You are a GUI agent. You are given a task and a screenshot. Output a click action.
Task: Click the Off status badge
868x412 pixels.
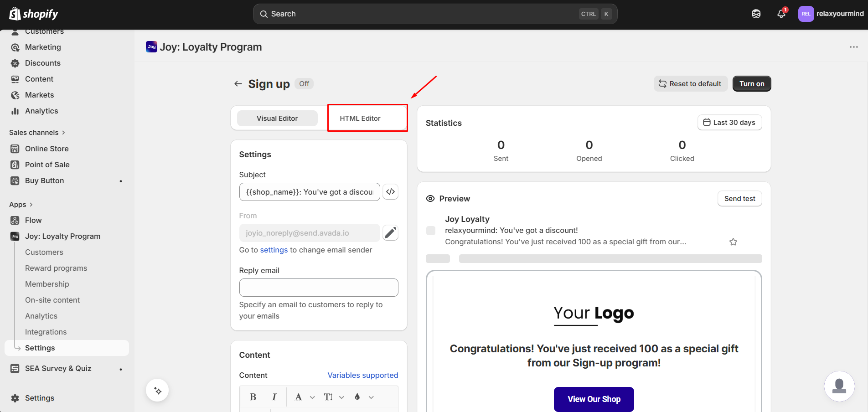coord(304,84)
